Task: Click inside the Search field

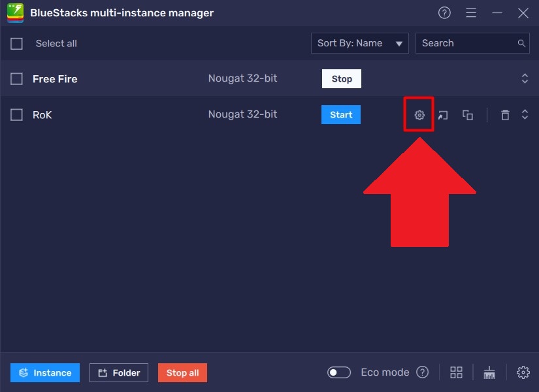Action: click(464, 43)
